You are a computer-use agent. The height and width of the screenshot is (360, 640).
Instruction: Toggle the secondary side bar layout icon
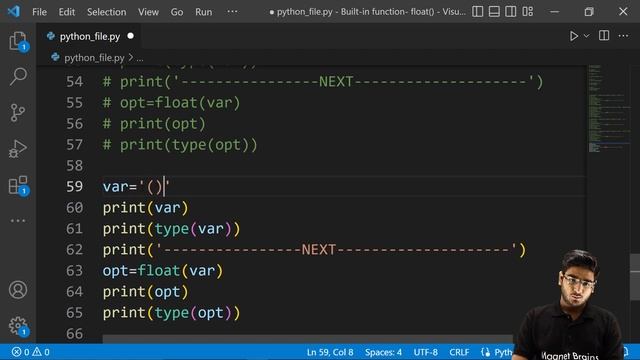tap(511, 11)
